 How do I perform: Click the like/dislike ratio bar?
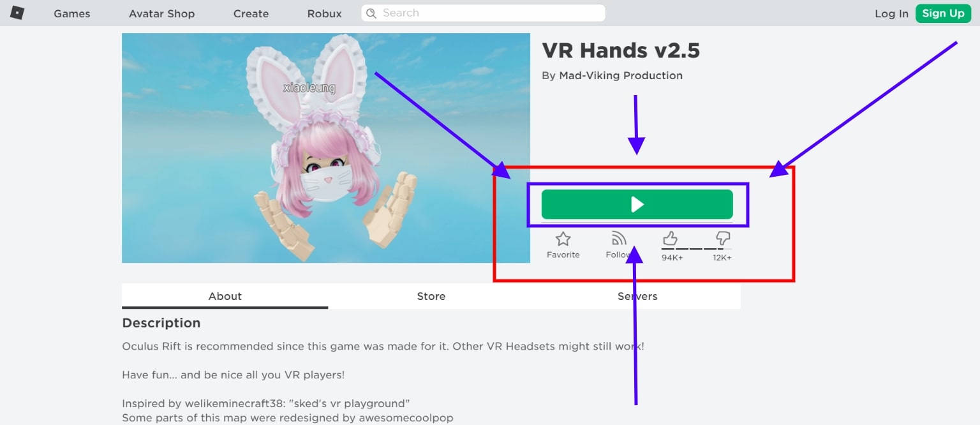tap(697, 249)
